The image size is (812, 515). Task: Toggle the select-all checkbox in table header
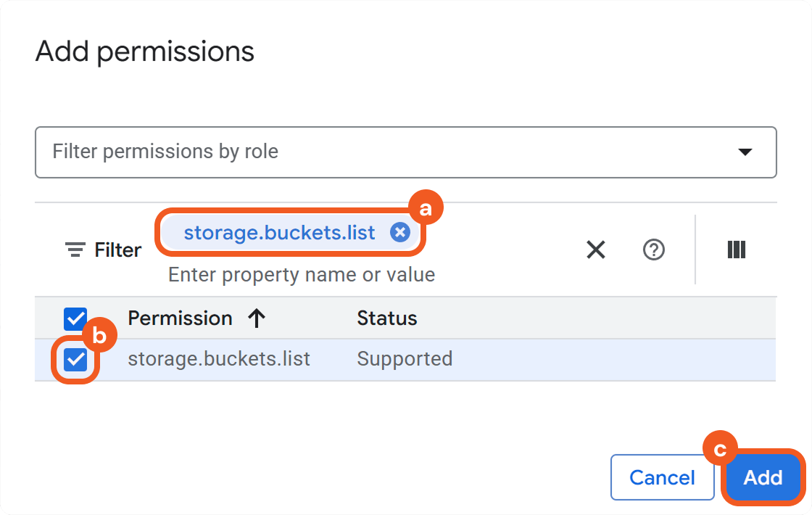point(75,318)
